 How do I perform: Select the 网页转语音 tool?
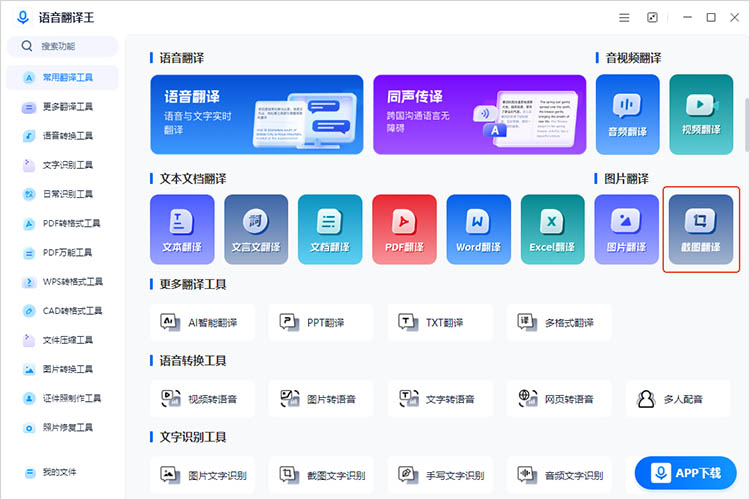(x=559, y=399)
